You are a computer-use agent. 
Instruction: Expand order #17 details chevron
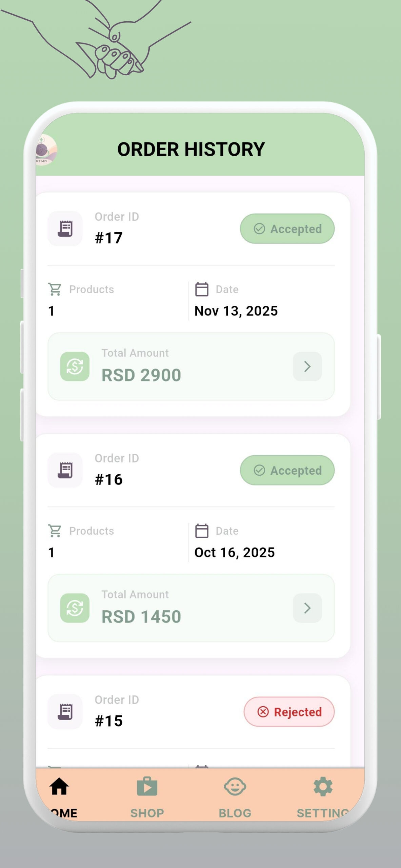(307, 367)
